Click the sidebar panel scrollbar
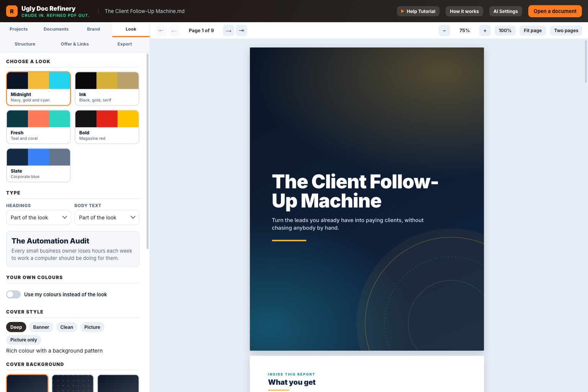The height and width of the screenshot is (392, 588). pyautogui.click(x=148, y=151)
